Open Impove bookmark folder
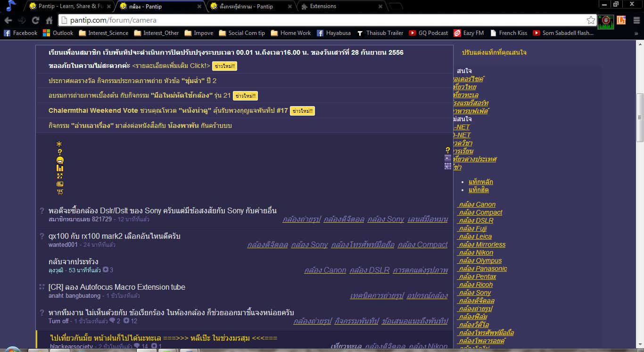The height and width of the screenshot is (352, 644). click(x=199, y=33)
